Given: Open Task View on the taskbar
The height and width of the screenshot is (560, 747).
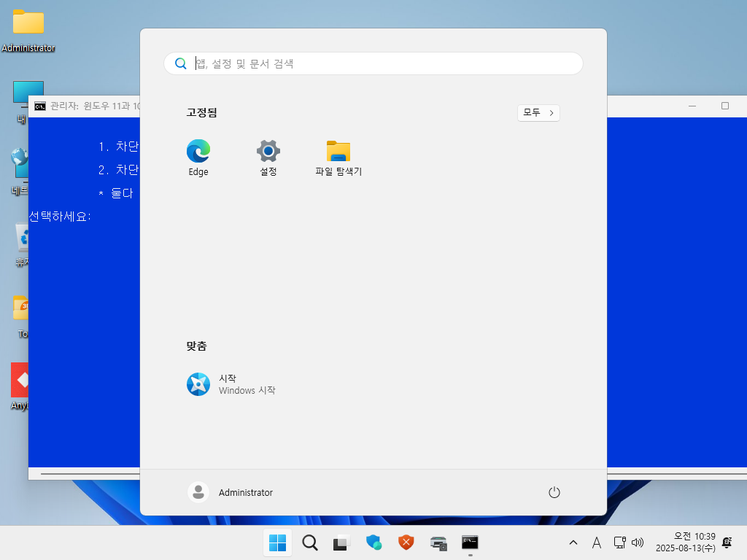Looking at the screenshot, I should point(341,542).
